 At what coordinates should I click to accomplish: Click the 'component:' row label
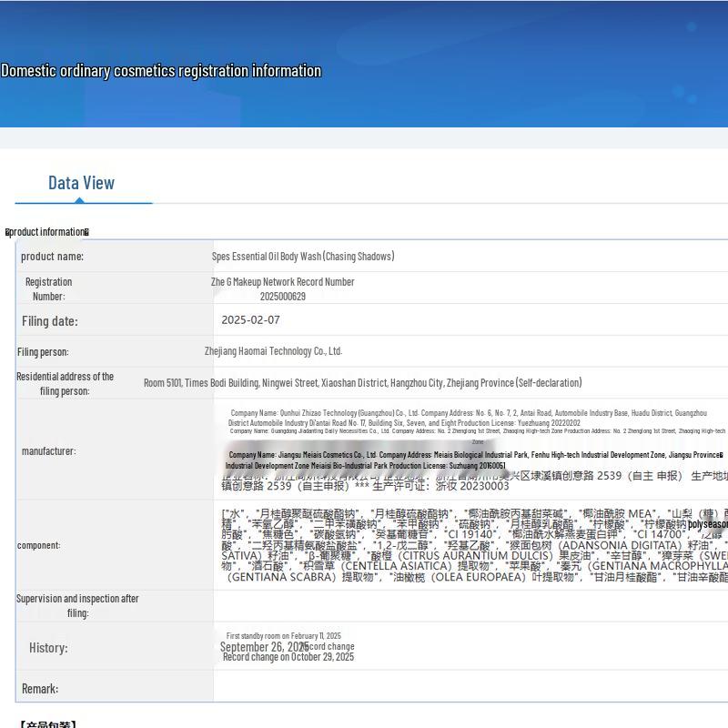[x=39, y=545]
